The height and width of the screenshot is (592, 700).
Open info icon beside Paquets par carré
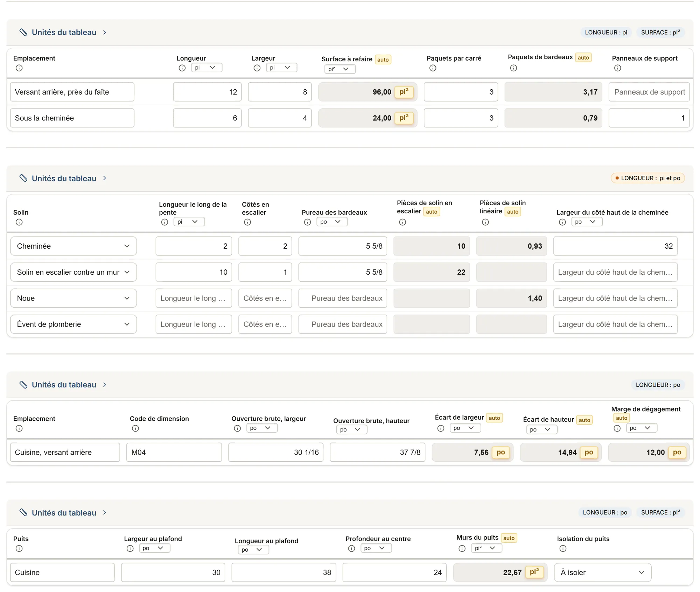433,68
